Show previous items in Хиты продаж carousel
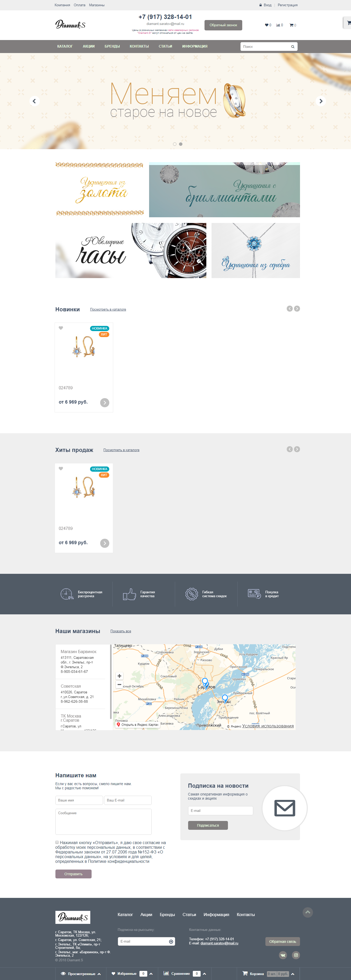 coord(290,449)
